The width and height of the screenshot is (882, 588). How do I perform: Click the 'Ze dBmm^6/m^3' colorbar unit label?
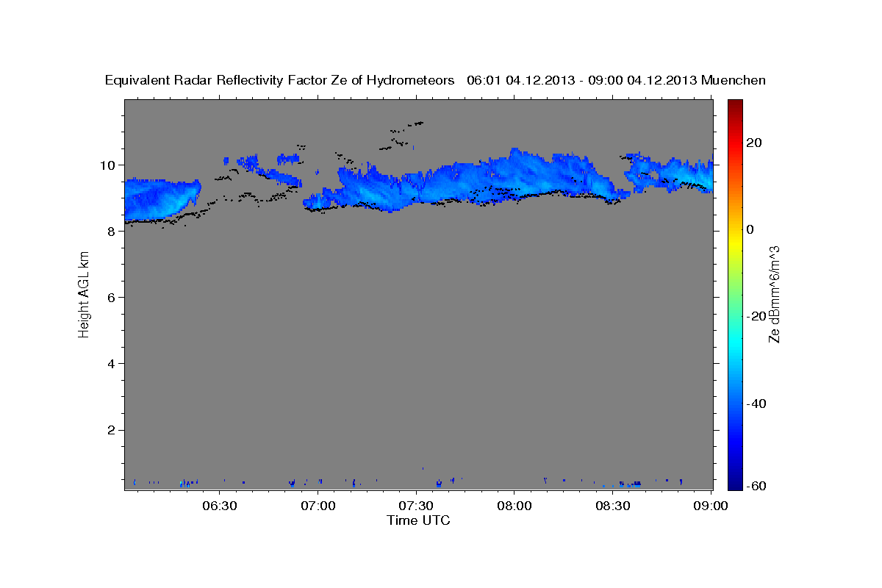[775, 295]
